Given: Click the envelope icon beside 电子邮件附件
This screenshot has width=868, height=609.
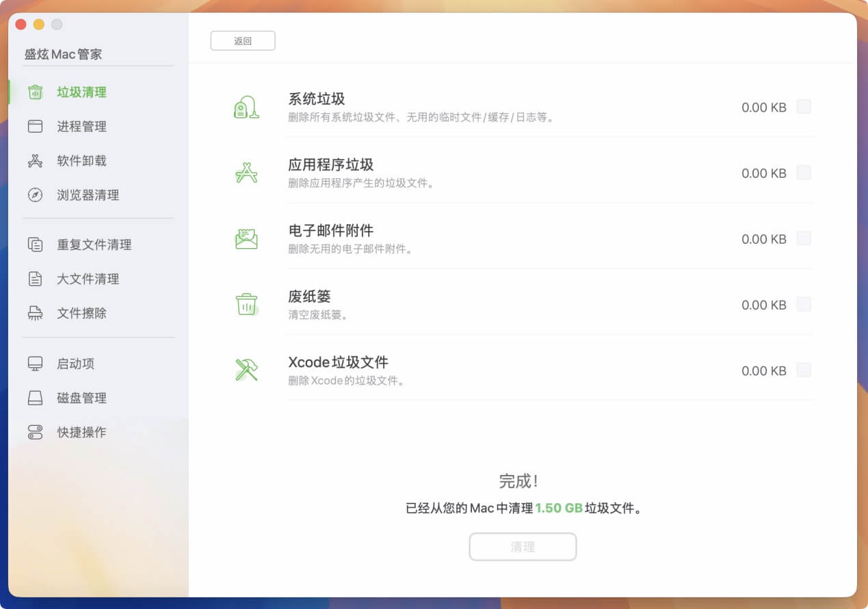Looking at the screenshot, I should [246, 239].
